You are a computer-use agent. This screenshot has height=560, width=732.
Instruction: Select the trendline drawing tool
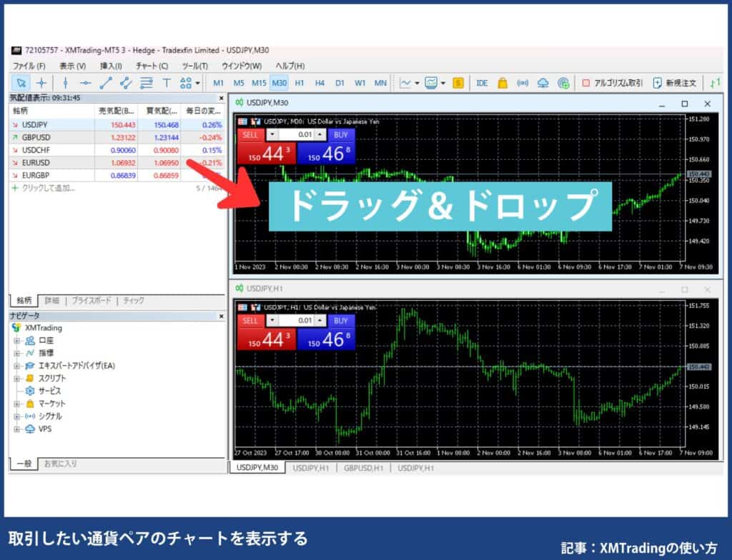pos(106,83)
